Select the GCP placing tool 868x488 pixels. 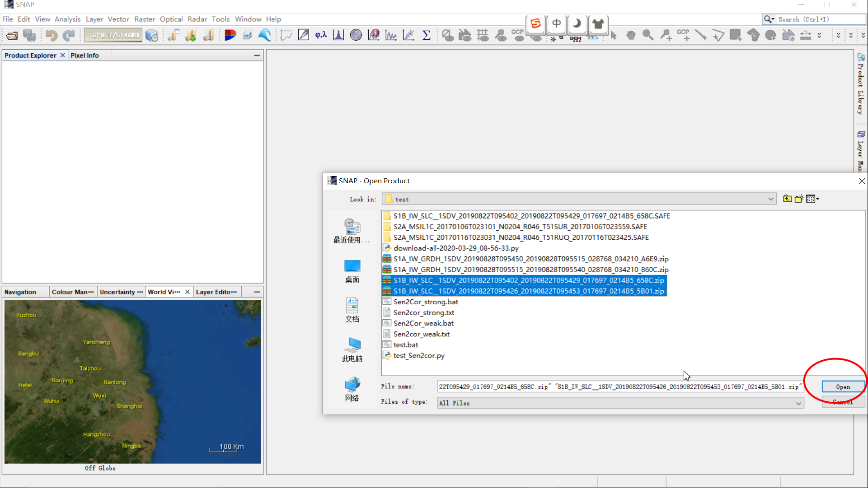click(683, 35)
